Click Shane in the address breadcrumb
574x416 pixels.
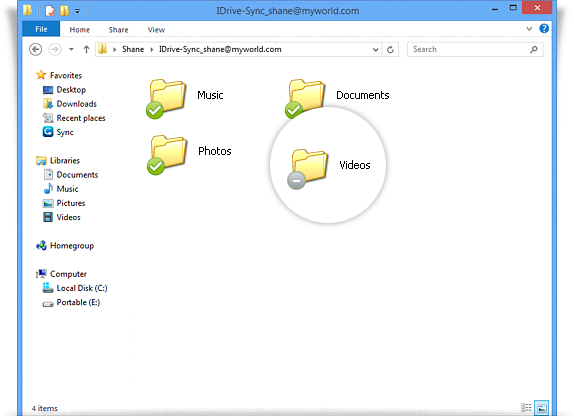133,49
